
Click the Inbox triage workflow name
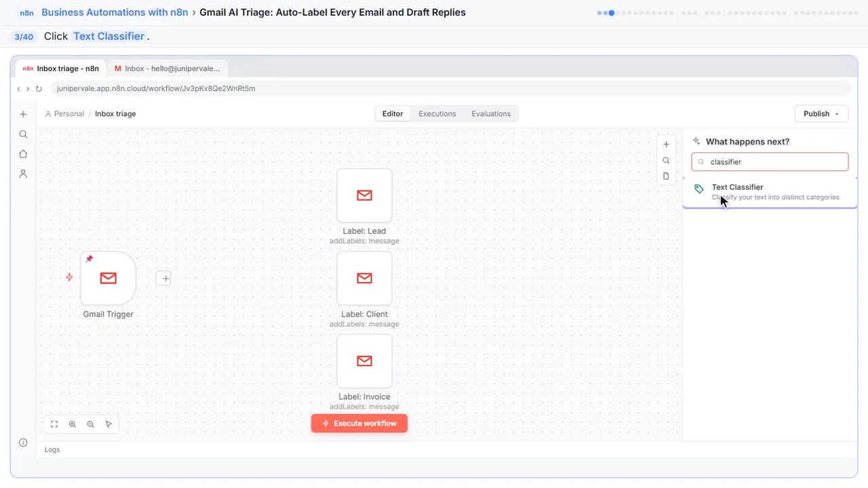pos(115,114)
